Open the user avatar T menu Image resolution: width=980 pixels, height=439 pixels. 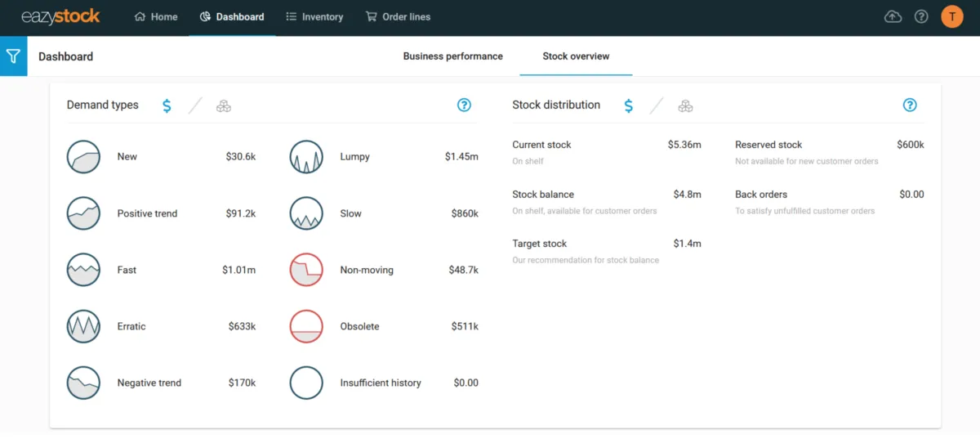(x=952, y=16)
